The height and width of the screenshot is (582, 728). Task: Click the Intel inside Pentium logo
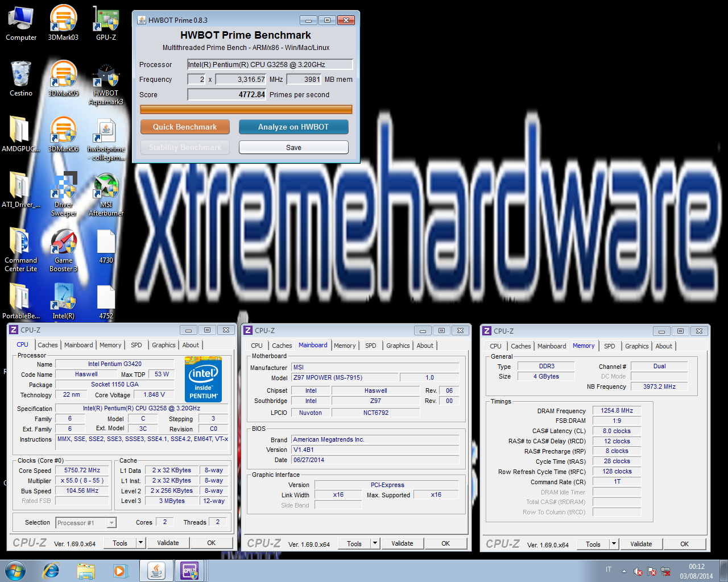tap(203, 379)
